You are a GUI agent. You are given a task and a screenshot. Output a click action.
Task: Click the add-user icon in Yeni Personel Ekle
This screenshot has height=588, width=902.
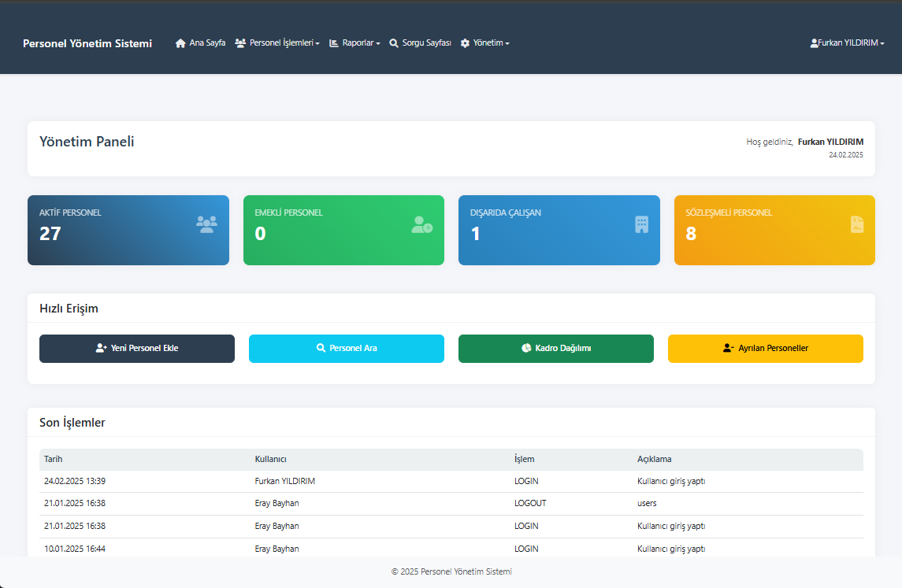tap(102, 349)
